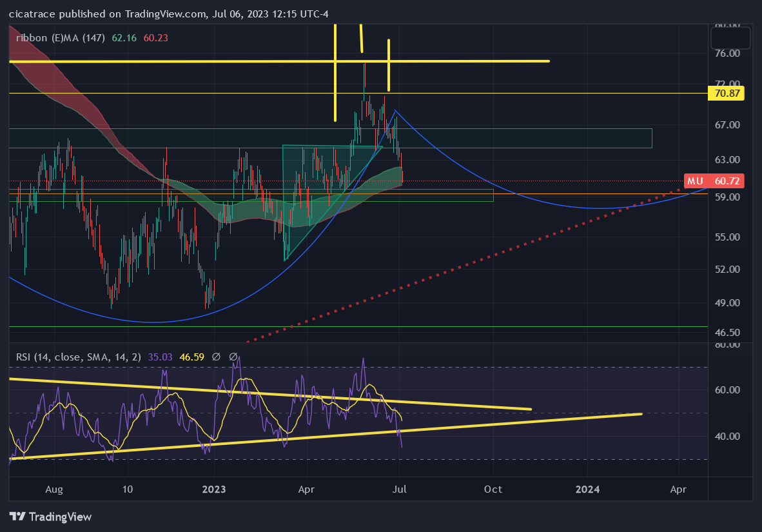Click the 63.00 price axis label
The width and height of the screenshot is (762, 532).
(727, 159)
